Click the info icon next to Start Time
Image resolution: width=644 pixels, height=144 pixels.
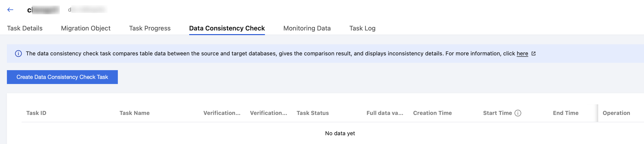coord(518,113)
